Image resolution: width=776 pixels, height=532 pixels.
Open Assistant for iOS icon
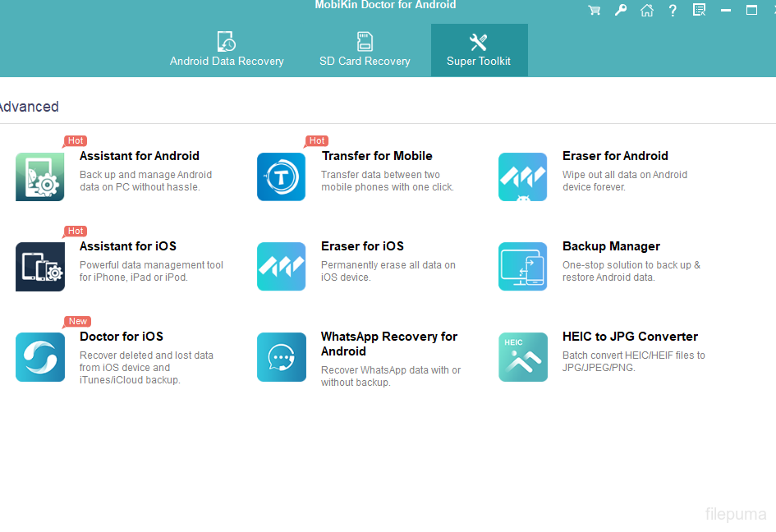tap(39, 267)
